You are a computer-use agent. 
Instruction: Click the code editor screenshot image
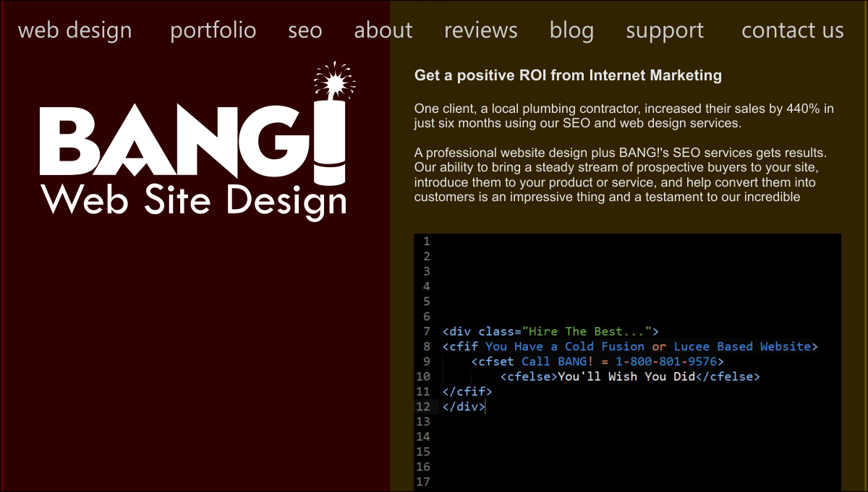[x=627, y=362]
